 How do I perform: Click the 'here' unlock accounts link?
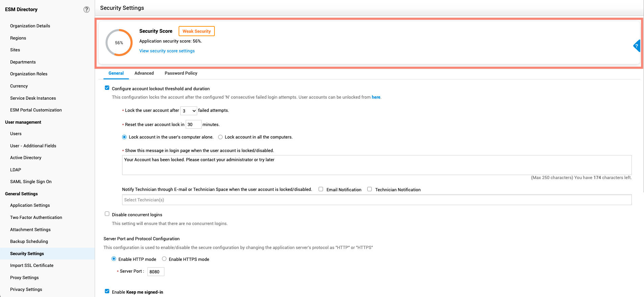coord(376,97)
